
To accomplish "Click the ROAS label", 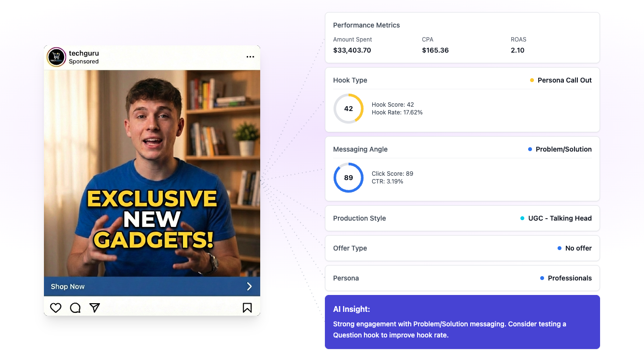I will [518, 40].
